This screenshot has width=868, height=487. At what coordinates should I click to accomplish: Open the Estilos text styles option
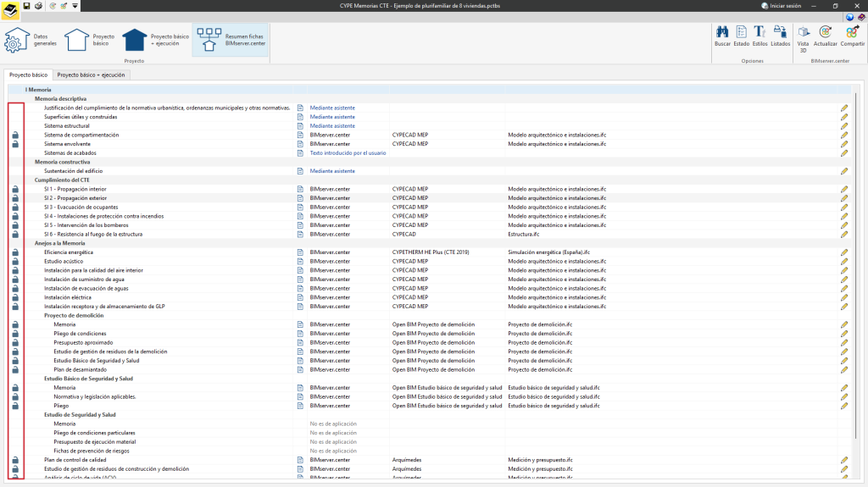759,36
